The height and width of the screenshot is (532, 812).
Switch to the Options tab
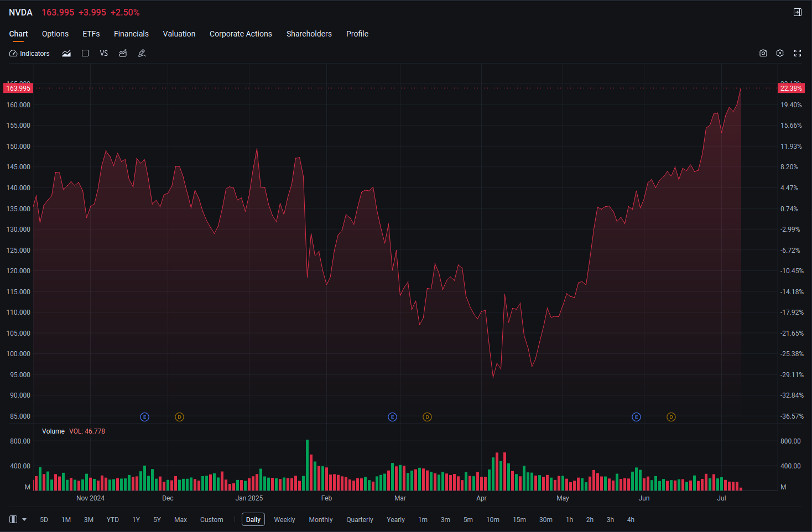[x=55, y=34]
